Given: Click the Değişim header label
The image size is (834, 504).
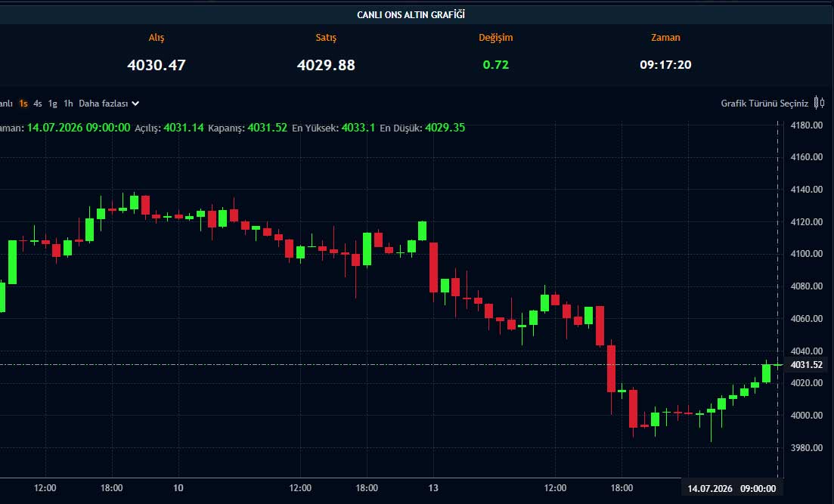Looking at the screenshot, I should (x=496, y=38).
